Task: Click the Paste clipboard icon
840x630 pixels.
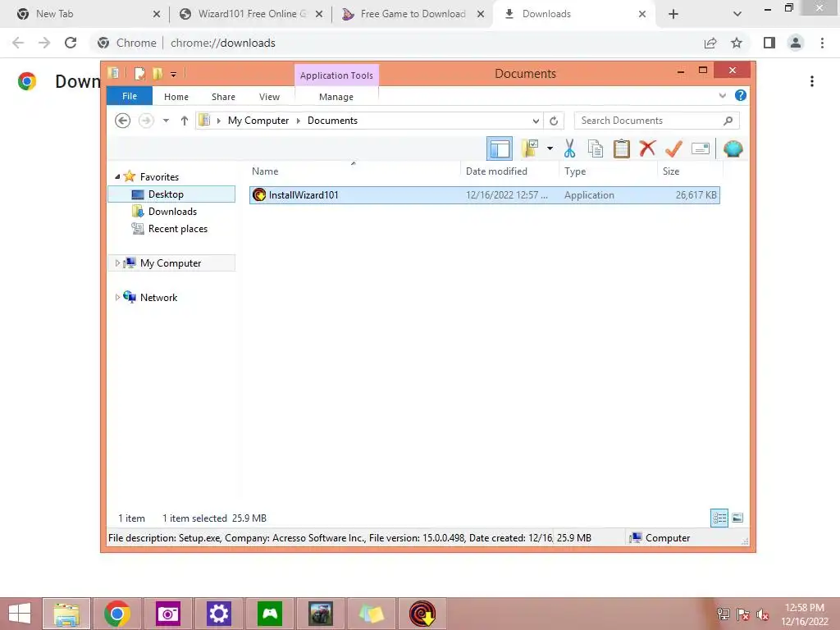Action: pos(622,148)
